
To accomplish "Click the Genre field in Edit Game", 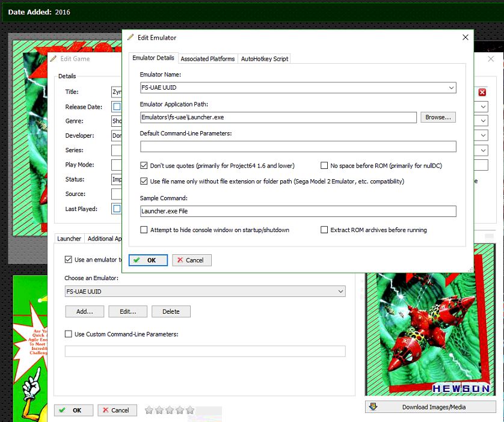I will pos(117,121).
